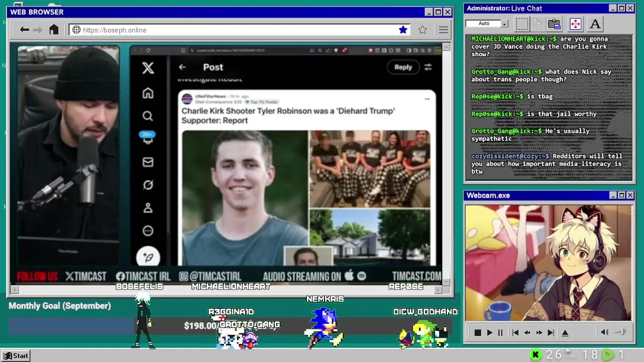Open the More circle icon in X sidebar
Viewport: 644px width, 362px height.
click(147, 231)
